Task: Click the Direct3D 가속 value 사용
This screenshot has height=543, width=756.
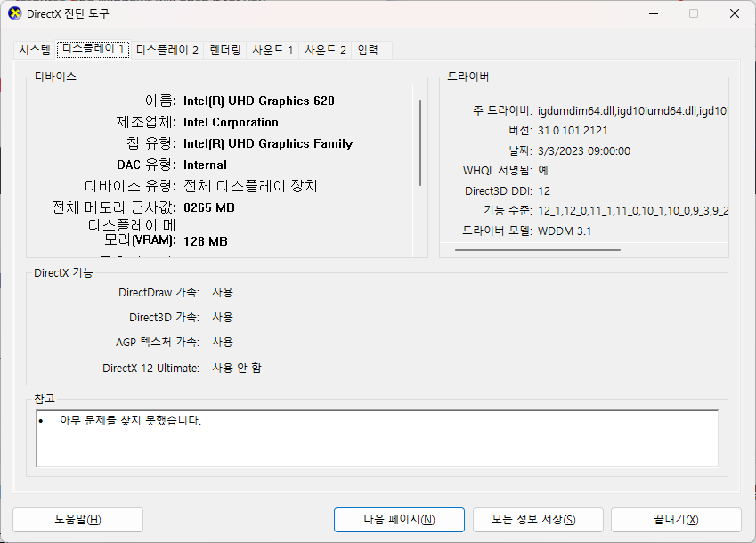Action: coord(223,317)
